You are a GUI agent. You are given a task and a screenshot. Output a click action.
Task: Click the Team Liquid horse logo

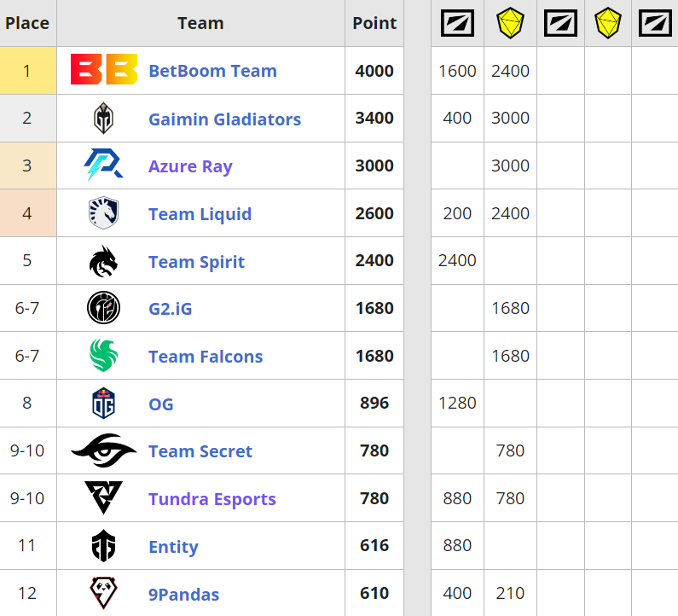103,213
